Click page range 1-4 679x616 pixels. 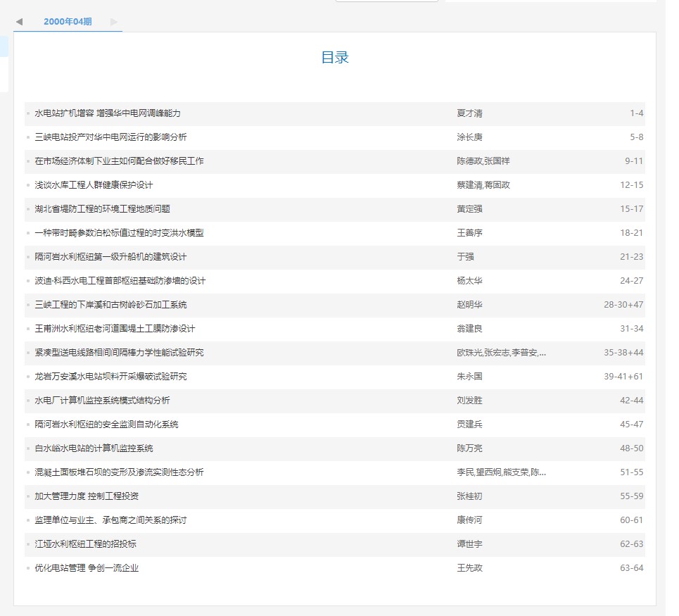(637, 113)
